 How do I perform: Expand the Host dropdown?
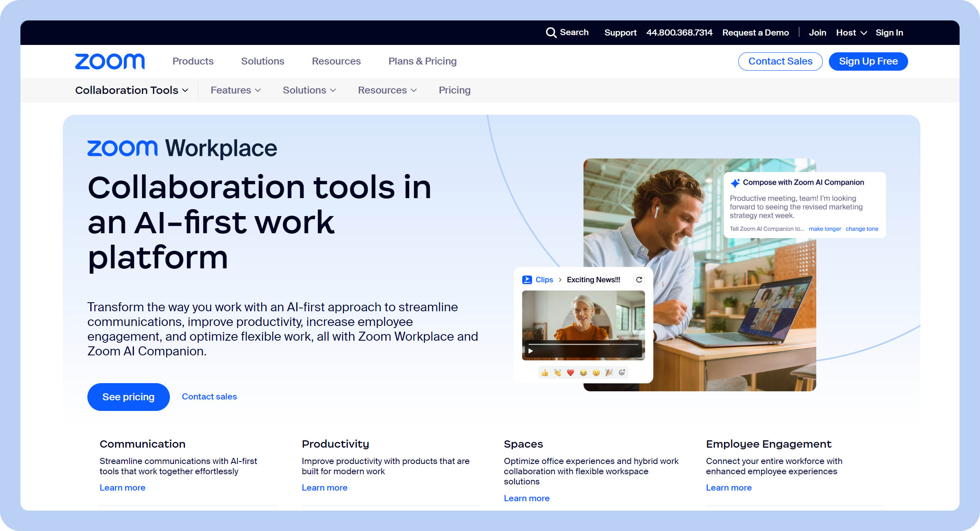click(x=851, y=33)
